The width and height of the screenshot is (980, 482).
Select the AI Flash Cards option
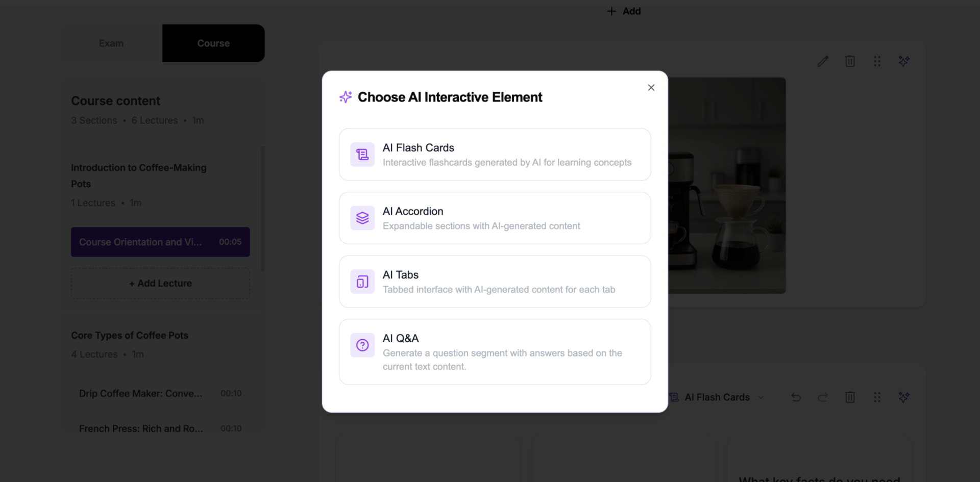pos(494,154)
